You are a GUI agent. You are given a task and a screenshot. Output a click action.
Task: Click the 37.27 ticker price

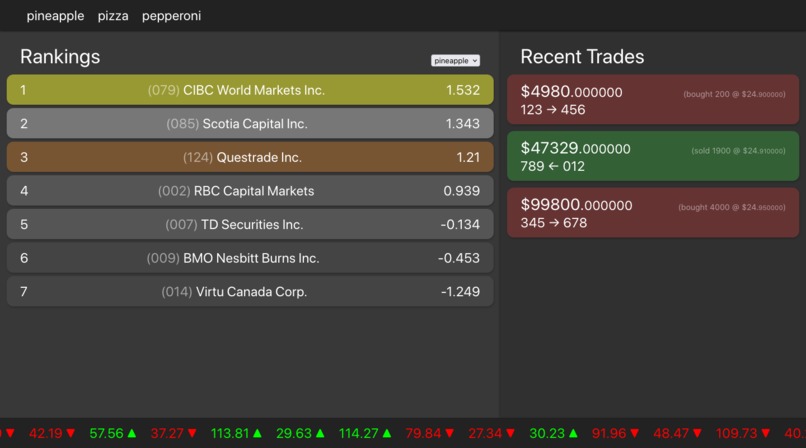click(167, 434)
